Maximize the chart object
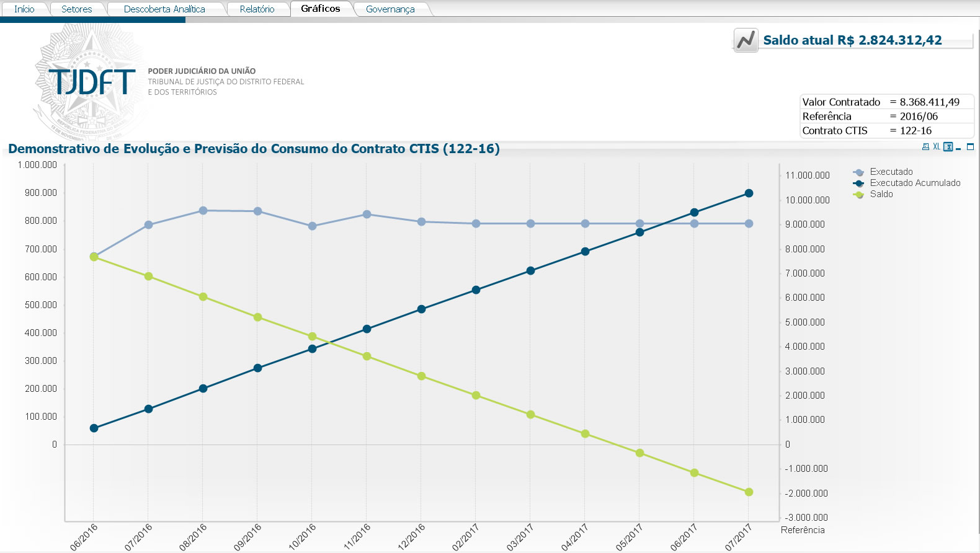The height and width of the screenshot is (553, 980). click(x=971, y=147)
